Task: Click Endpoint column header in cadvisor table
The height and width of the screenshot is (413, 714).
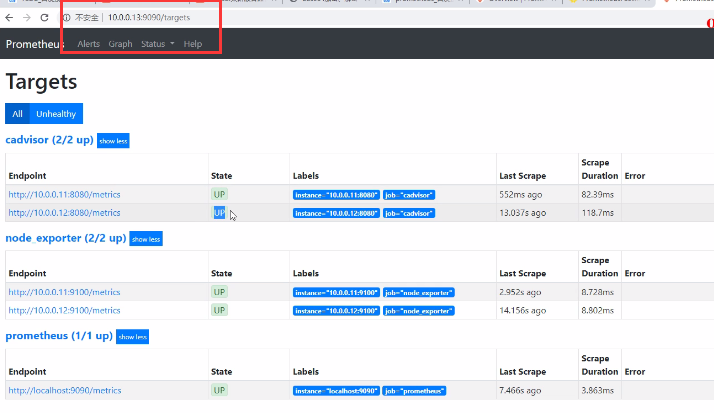Action: (27, 176)
